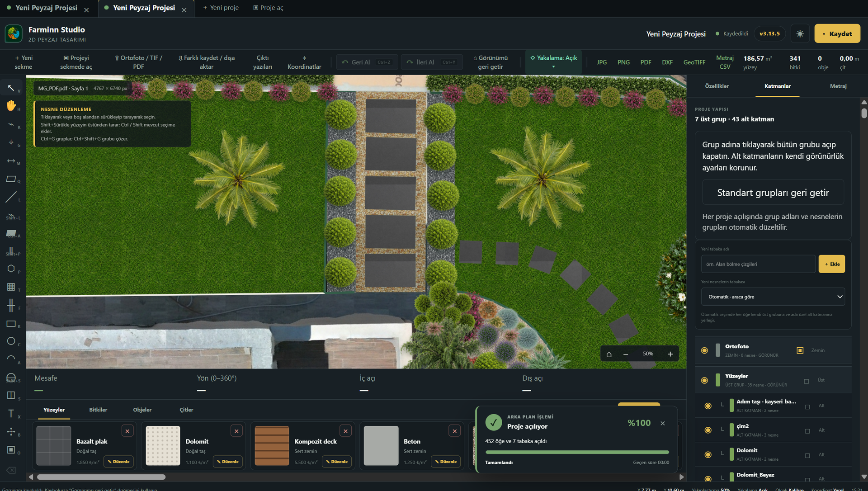Select the hand pan tool

click(x=11, y=106)
